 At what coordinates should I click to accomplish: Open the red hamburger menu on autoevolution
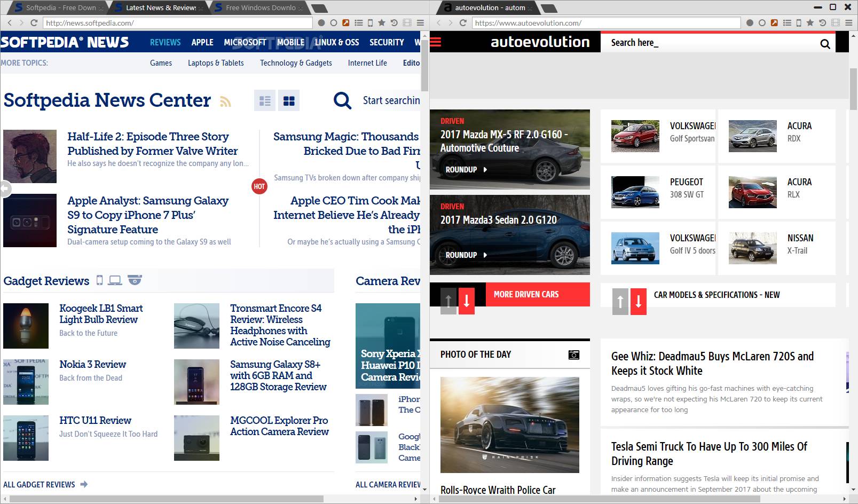click(x=436, y=42)
